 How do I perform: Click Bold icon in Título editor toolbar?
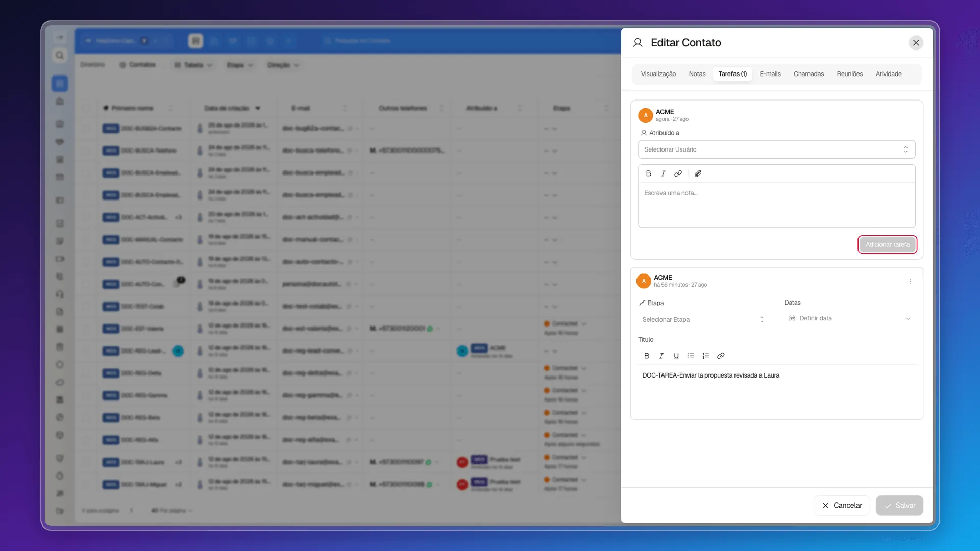tap(647, 356)
